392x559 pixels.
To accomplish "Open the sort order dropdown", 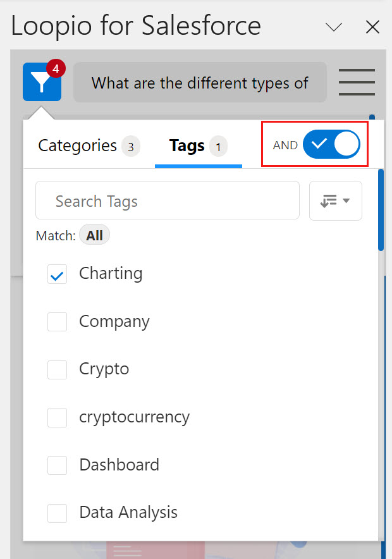I will coord(335,200).
